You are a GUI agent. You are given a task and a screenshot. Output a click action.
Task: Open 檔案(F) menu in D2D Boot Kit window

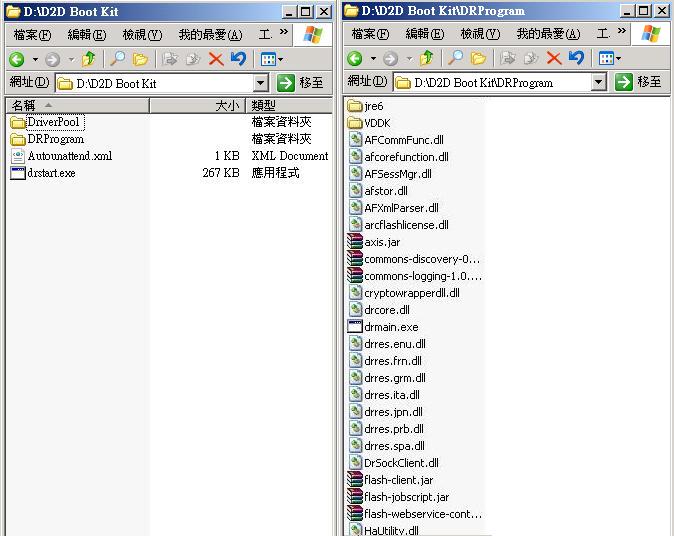pos(32,35)
